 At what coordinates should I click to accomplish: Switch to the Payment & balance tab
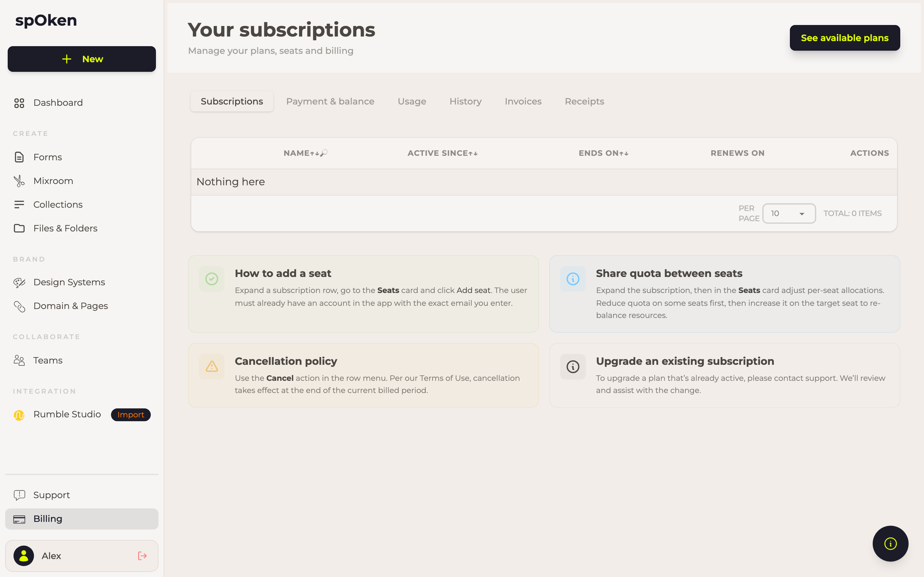tap(330, 101)
